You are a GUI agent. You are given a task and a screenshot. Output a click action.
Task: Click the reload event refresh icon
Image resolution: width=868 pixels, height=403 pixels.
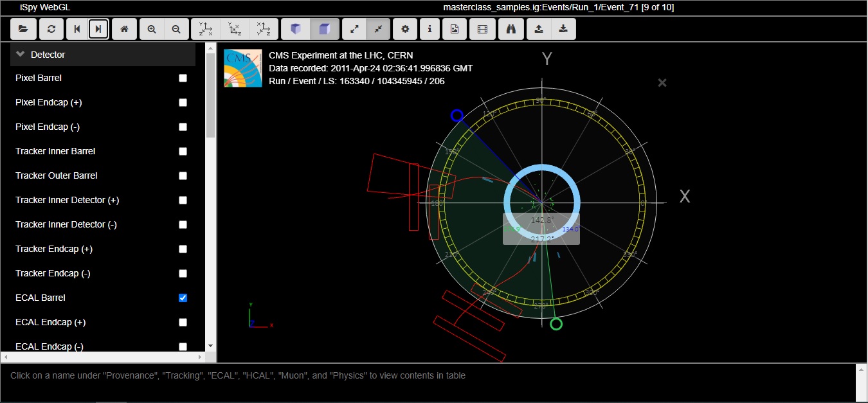pyautogui.click(x=51, y=29)
